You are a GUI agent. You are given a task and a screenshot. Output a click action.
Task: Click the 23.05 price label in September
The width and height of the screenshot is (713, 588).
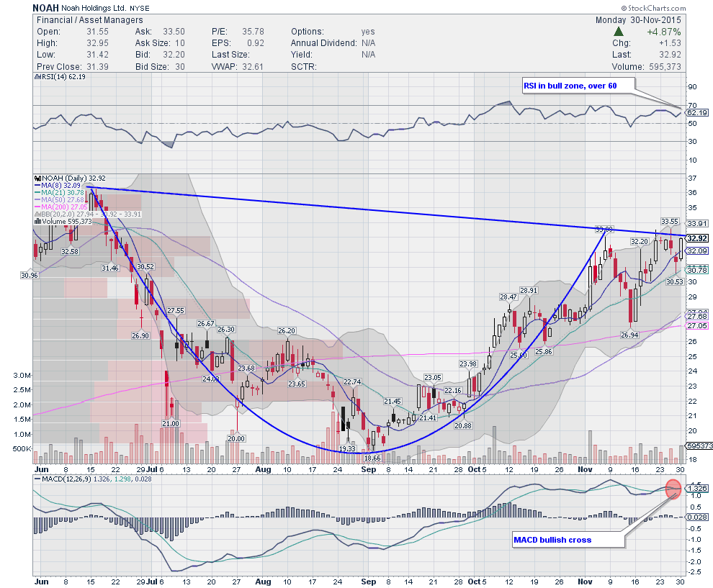pyautogui.click(x=433, y=378)
